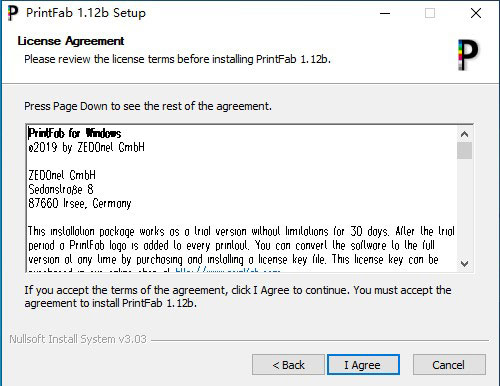The height and width of the screenshot is (386, 500).
Task: Click the PrintFab icon in title bar
Action: click(13, 13)
